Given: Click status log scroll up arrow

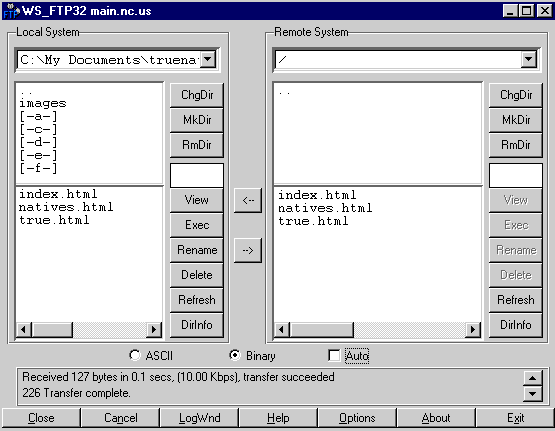Looking at the screenshot, I should point(532,378).
